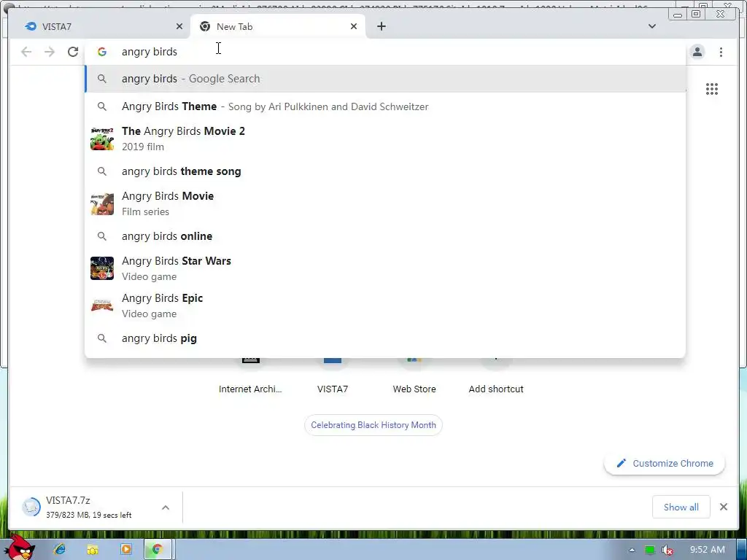Show hidden tray icons arrow

click(x=632, y=550)
